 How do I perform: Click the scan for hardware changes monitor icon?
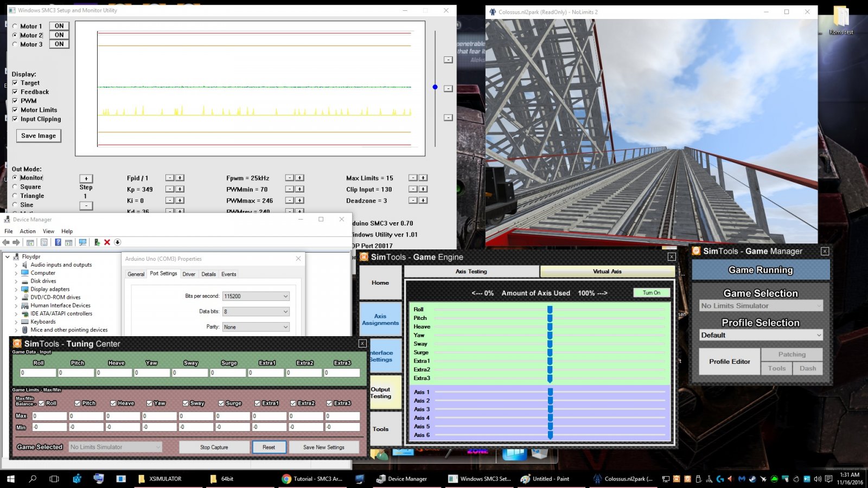point(82,242)
